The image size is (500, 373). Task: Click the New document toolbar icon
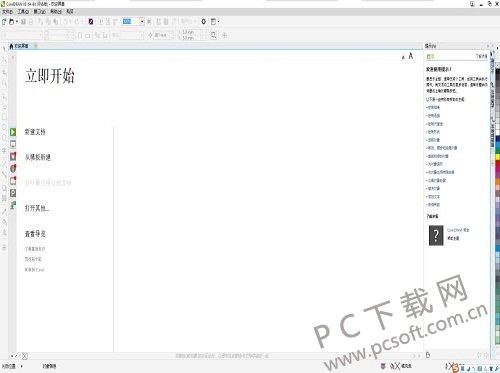(x=4, y=22)
